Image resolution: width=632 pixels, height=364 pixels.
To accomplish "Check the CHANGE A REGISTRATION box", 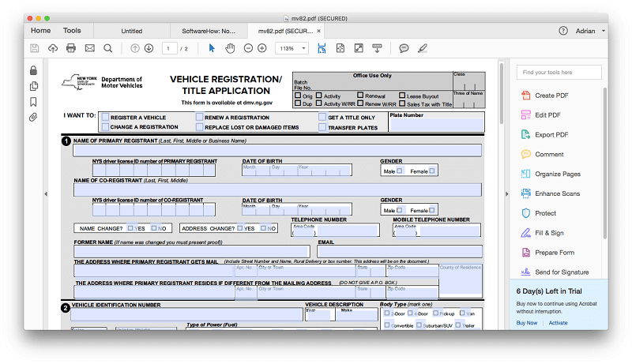I will (106, 127).
